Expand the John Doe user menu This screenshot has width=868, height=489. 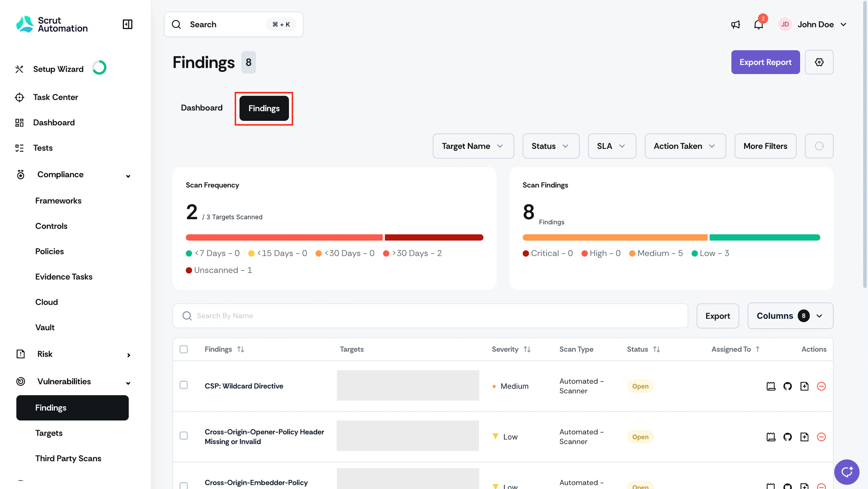click(812, 24)
